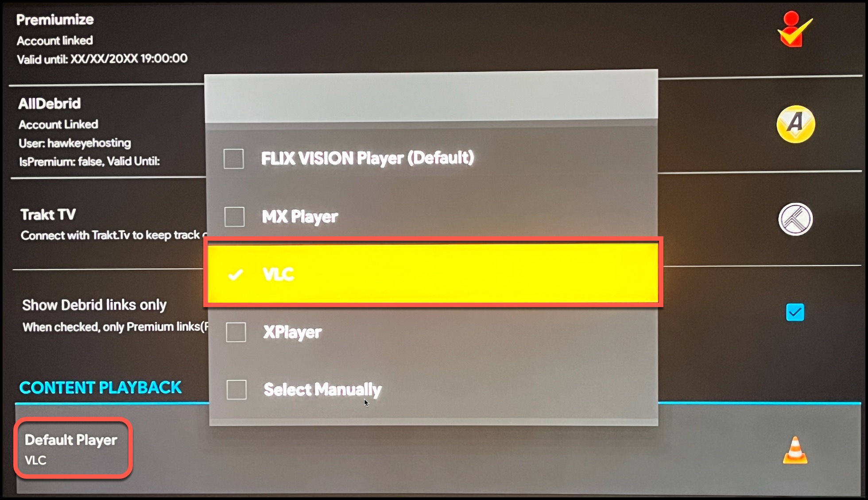Check the MX Player checkbox
Image resolution: width=868 pixels, height=500 pixels.
[234, 217]
